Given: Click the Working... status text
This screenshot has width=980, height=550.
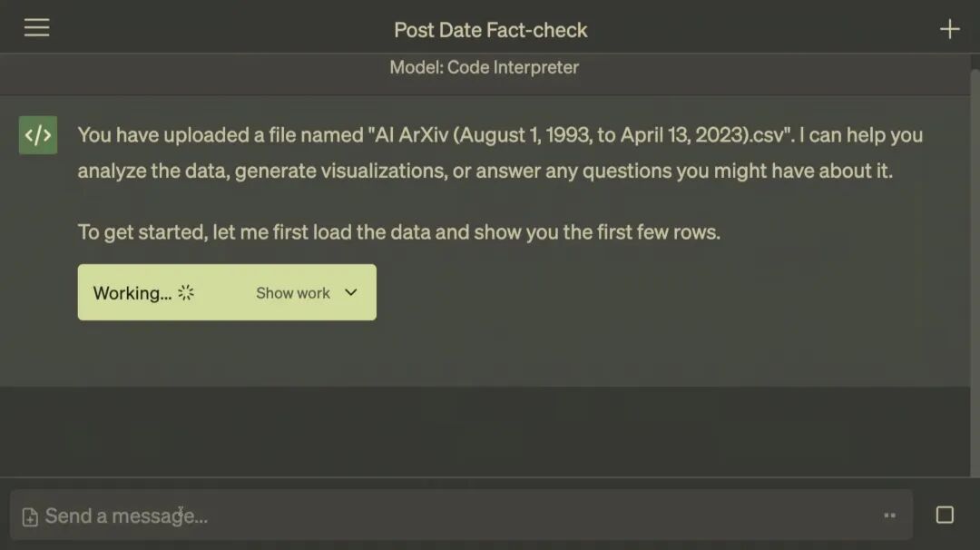Looking at the screenshot, I should [132, 293].
